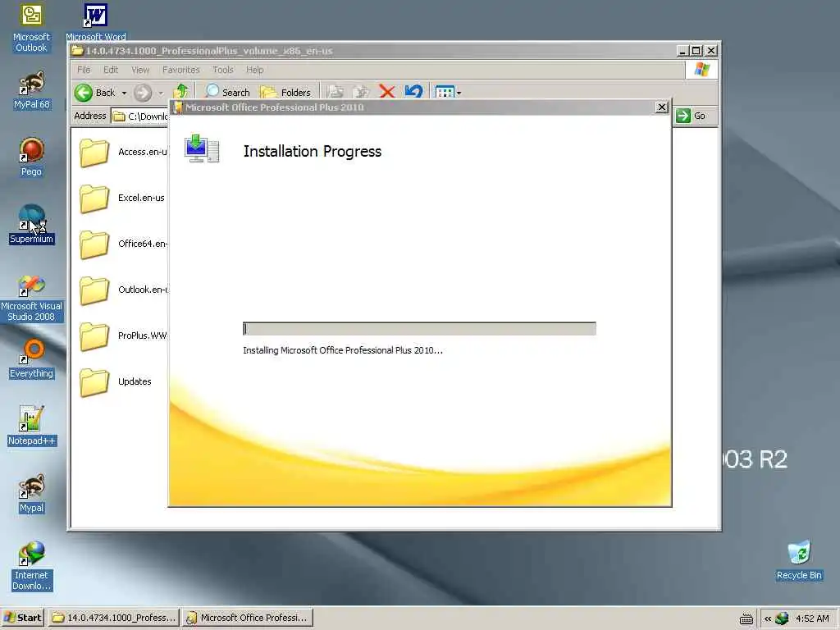
Task: Toggle the Folders pane button
Action: point(285,92)
